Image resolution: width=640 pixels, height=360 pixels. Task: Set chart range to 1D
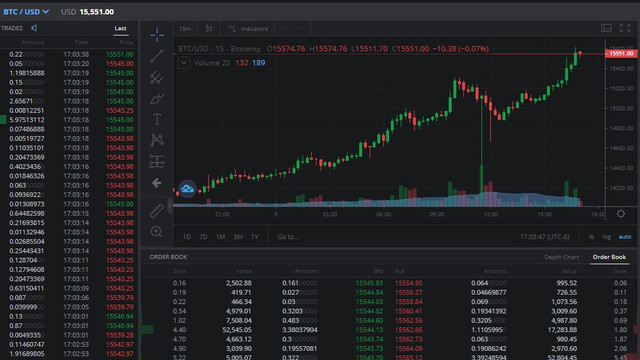(187, 237)
